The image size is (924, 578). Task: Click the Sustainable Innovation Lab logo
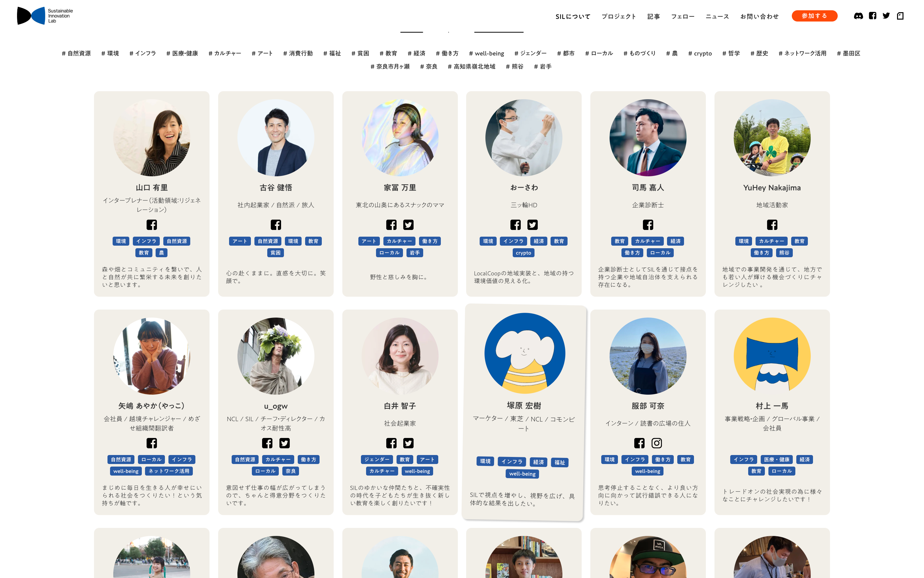click(45, 16)
